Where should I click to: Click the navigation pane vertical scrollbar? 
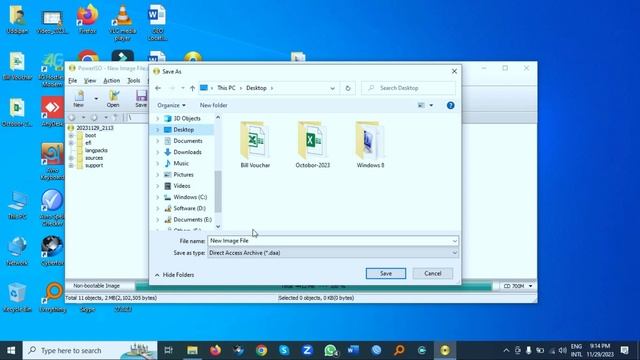[x=218, y=192]
